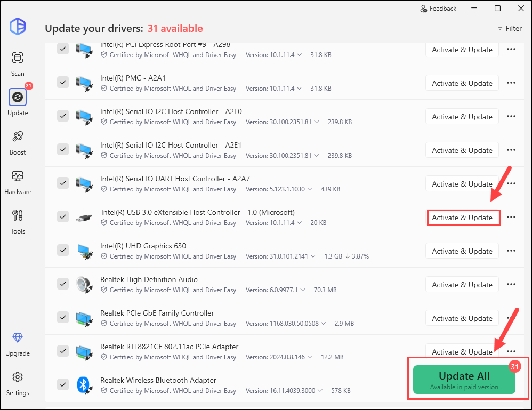Open the Update section in sidebar
The image size is (532, 410).
tap(18, 102)
